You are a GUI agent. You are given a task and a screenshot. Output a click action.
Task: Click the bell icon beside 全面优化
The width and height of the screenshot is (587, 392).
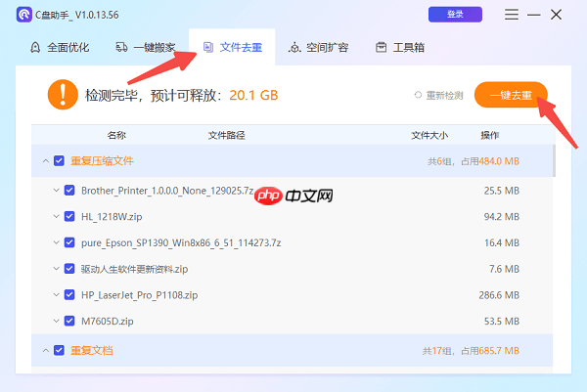35,48
